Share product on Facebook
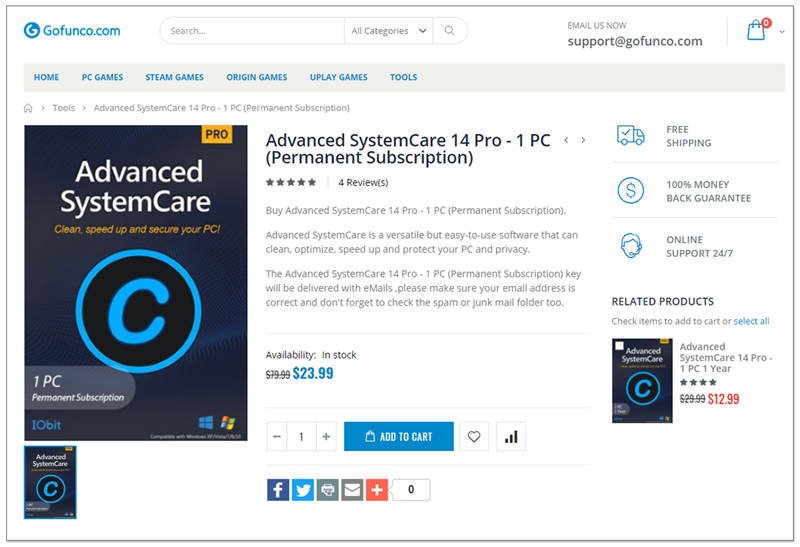800x547 pixels. [x=278, y=490]
